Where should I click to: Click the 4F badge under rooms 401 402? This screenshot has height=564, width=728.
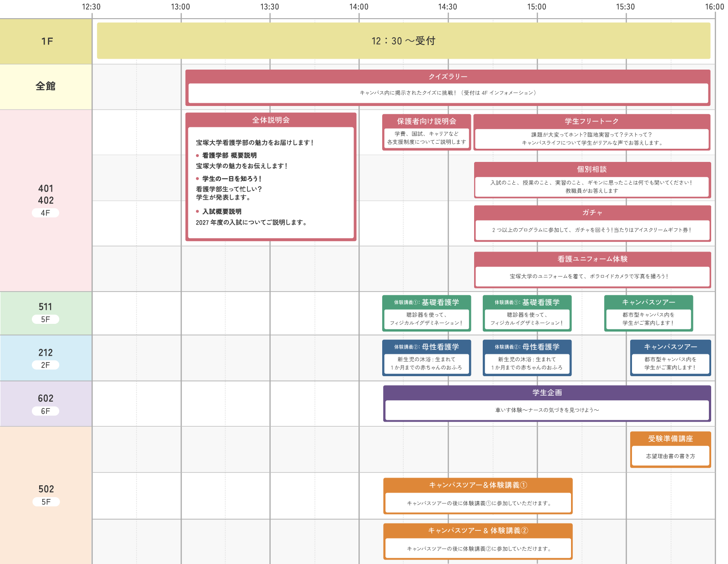[45, 213]
